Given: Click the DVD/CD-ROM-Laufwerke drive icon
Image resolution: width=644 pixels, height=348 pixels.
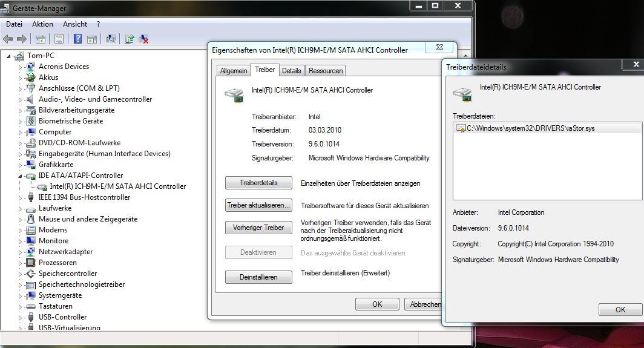Looking at the screenshot, I should (30, 143).
